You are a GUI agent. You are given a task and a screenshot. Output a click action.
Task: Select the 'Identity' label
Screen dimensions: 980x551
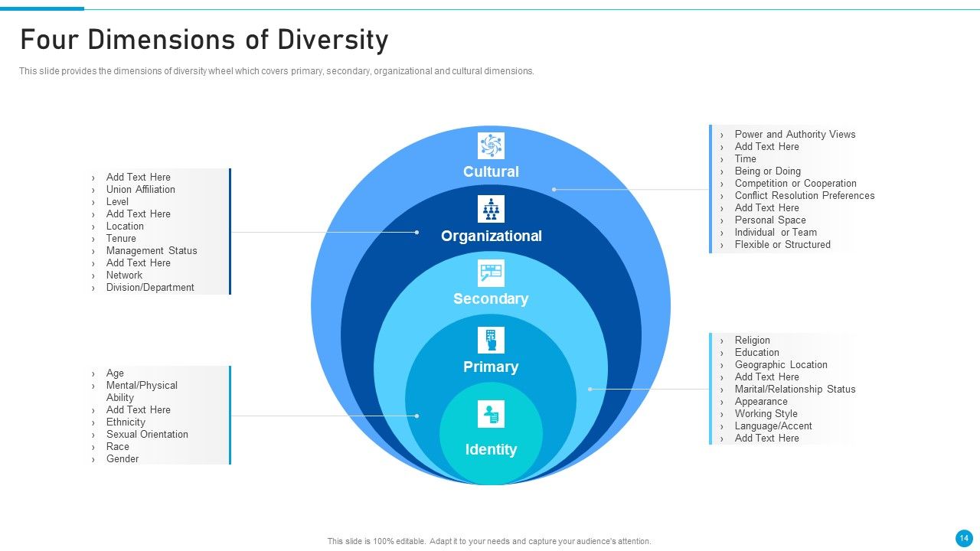click(x=491, y=450)
